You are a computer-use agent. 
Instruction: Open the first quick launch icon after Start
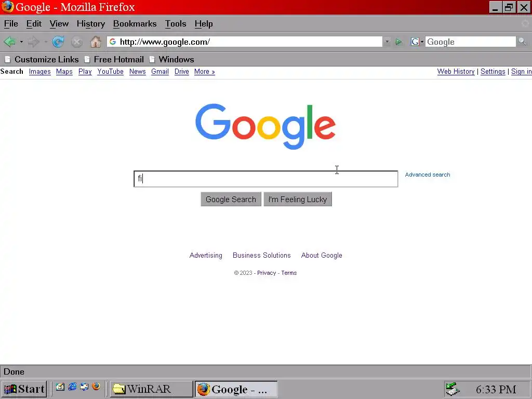click(60, 387)
